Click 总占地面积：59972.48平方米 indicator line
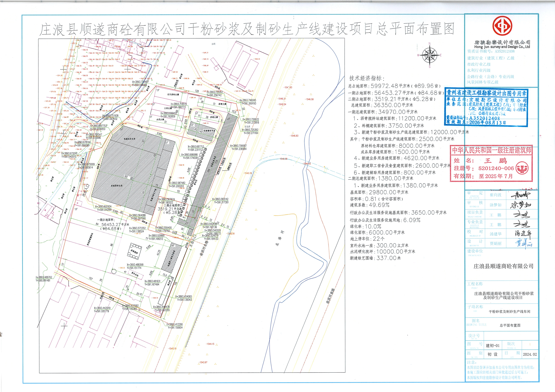This screenshot has height=392, width=555. tap(395, 86)
